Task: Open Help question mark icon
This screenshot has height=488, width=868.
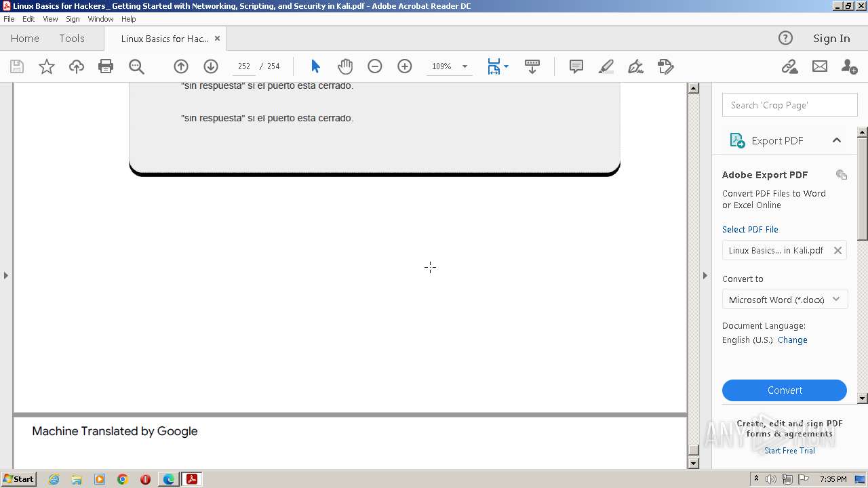Action: pos(785,38)
